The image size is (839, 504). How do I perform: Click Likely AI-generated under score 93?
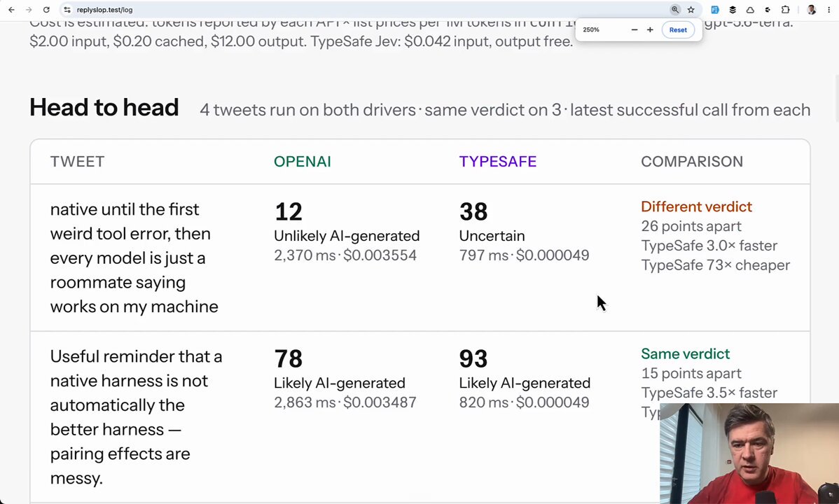tap(525, 383)
